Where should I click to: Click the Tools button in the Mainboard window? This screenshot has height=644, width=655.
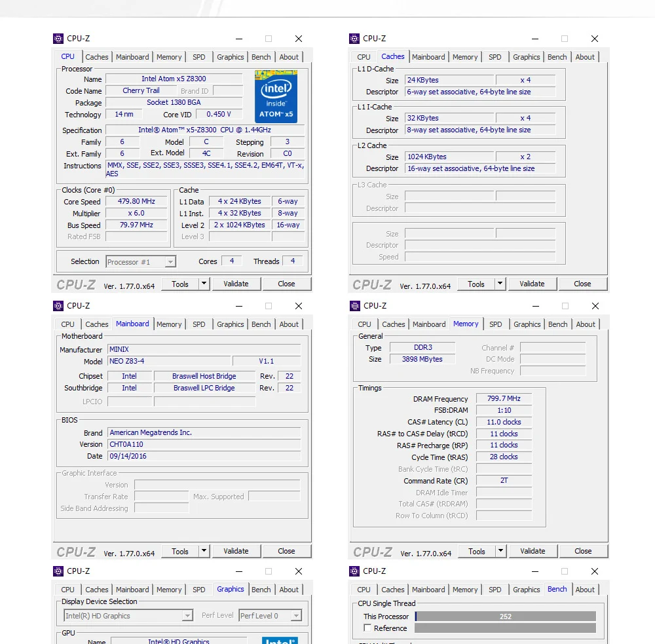[x=180, y=551]
